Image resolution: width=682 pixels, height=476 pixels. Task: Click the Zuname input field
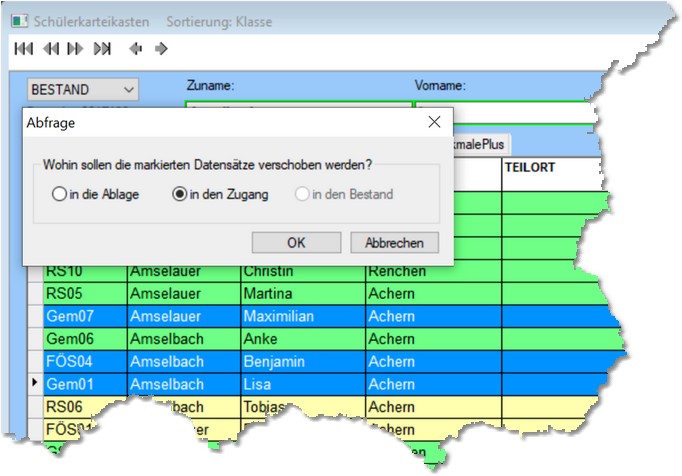(298, 105)
